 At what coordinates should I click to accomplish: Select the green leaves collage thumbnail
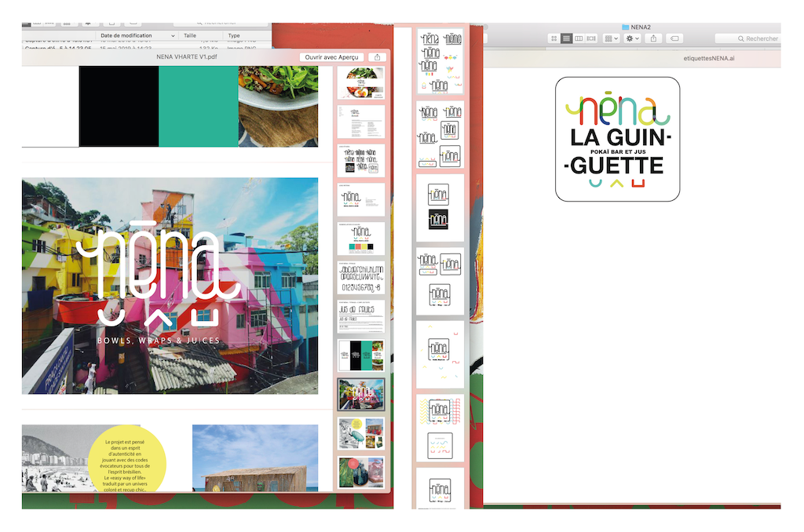tap(361, 472)
